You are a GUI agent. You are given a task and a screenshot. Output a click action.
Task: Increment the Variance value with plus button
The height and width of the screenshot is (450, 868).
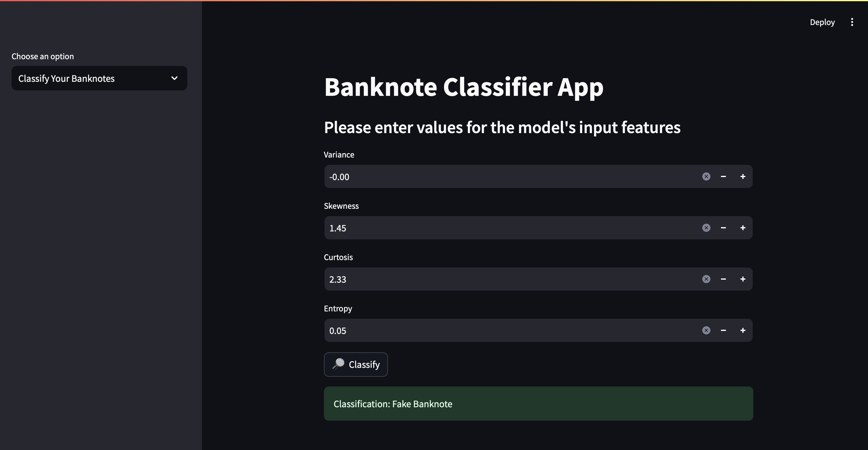pyautogui.click(x=743, y=176)
